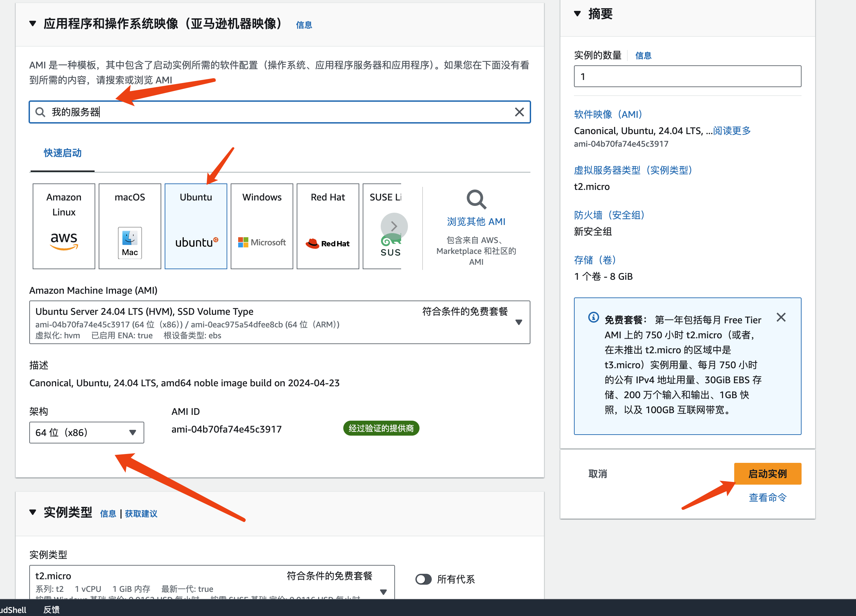Image resolution: width=856 pixels, height=616 pixels.
Task: Select the Amazon Linux AMI card
Action: pyautogui.click(x=64, y=226)
